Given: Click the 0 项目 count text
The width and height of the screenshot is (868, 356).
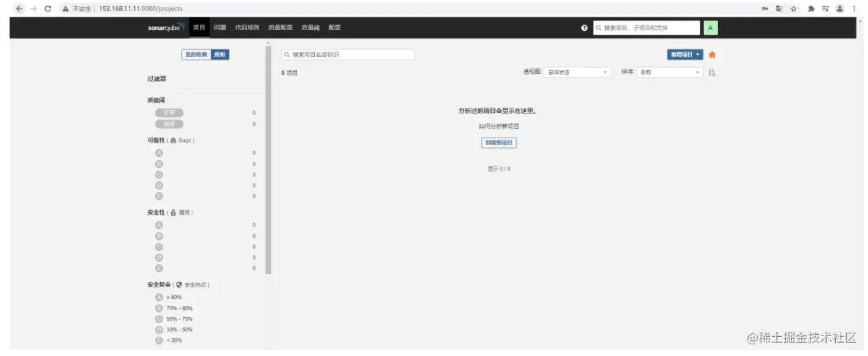Looking at the screenshot, I should pos(290,73).
